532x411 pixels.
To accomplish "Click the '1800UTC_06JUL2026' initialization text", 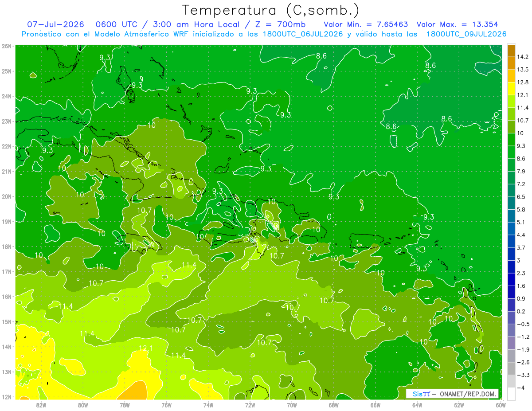I will pyautogui.click(x=303, y=34).
